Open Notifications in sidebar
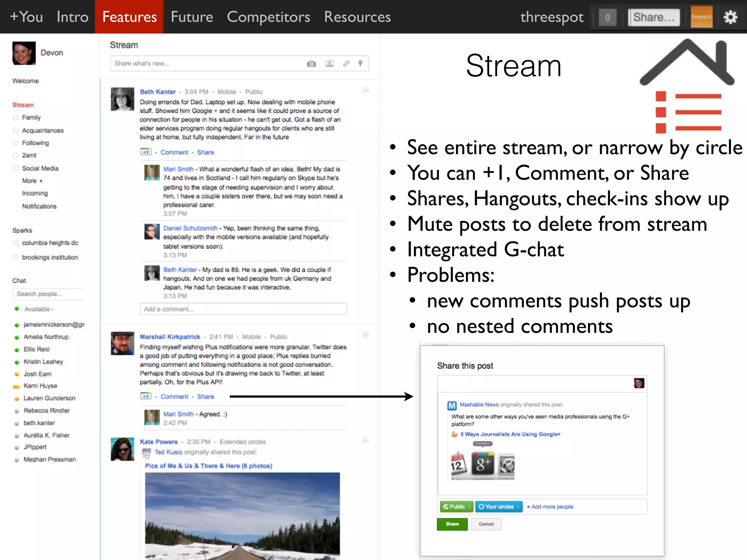Screen dimensions: 747x560 [x=39, y=206]
